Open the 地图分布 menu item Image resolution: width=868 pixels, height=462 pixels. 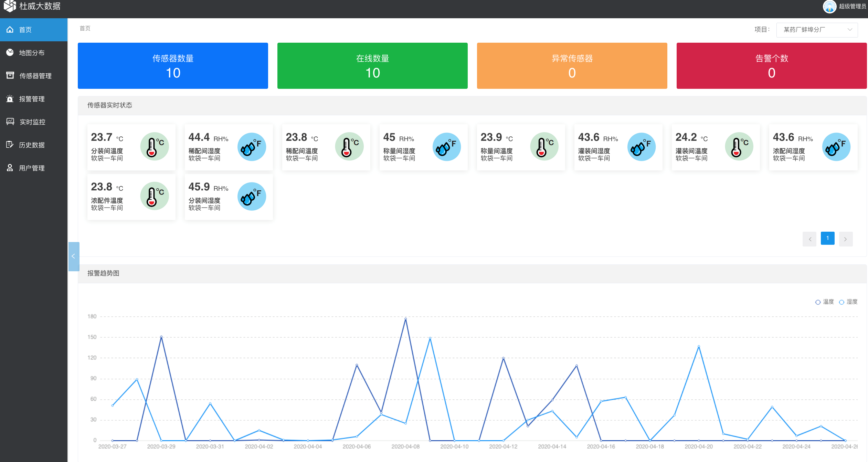(x=34, y=53)
